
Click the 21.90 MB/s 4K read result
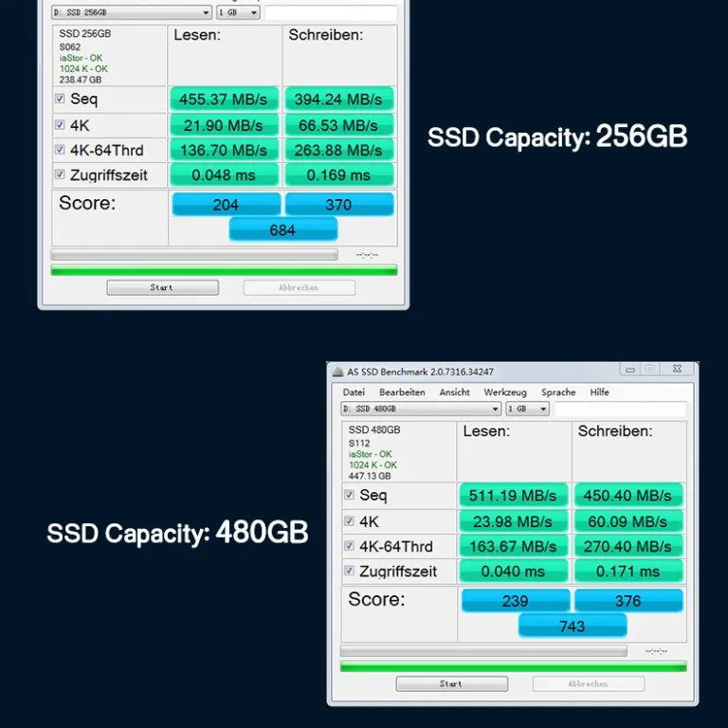224,125
